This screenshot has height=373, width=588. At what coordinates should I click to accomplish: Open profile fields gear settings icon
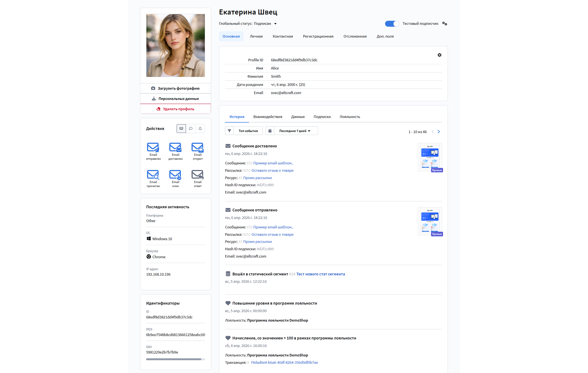pos(439,55)
